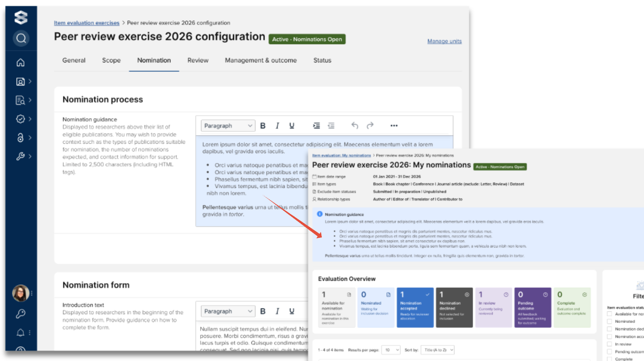The image size is (644, 361).
Task: Toggle italic in the Nomination guidance editor
Action: click(277, 125)
